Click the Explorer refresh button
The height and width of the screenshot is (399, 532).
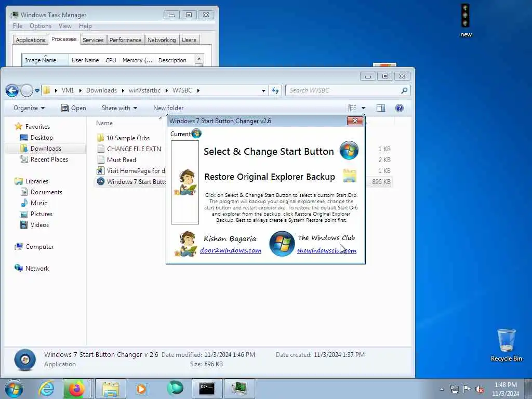tap(275, 90)
